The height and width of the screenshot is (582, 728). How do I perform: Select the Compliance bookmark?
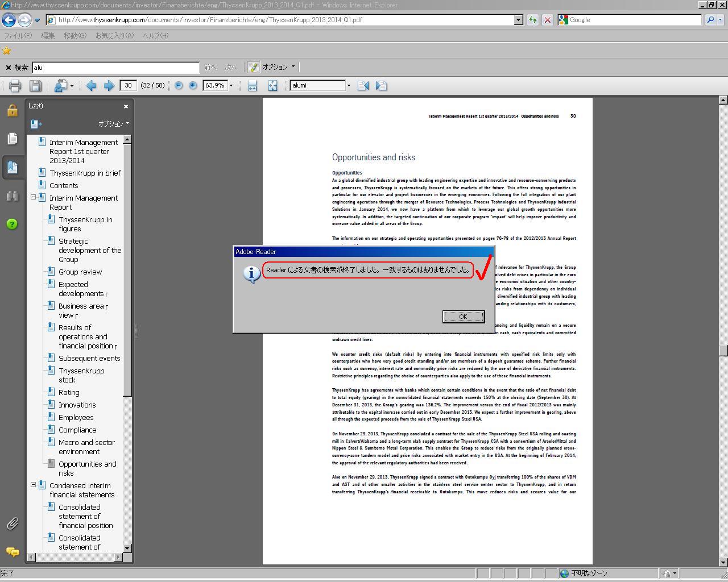pyautogui.click(x=77, y=430)
